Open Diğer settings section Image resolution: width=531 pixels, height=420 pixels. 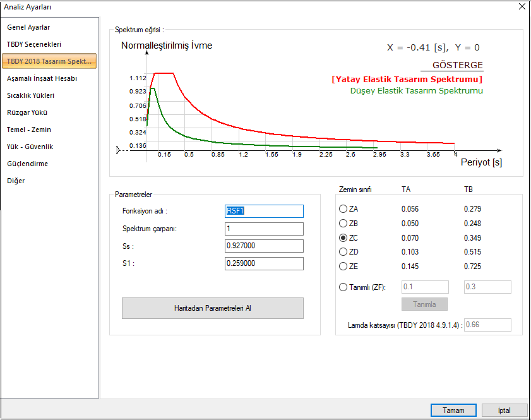pyautogui.click(x=15, y=181)
